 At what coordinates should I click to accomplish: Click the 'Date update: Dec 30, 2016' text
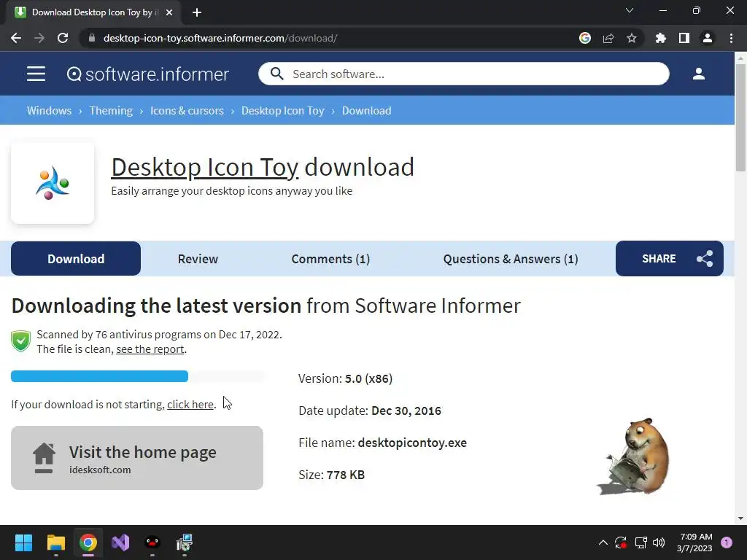(370, 411)
